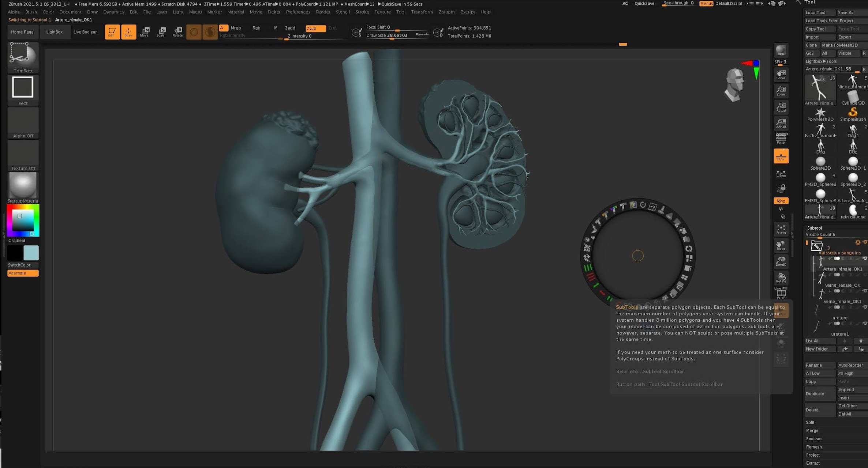Click the main color picker square
Screen dimensions: 868x468
pyautogui.click(x=23, y=220)
